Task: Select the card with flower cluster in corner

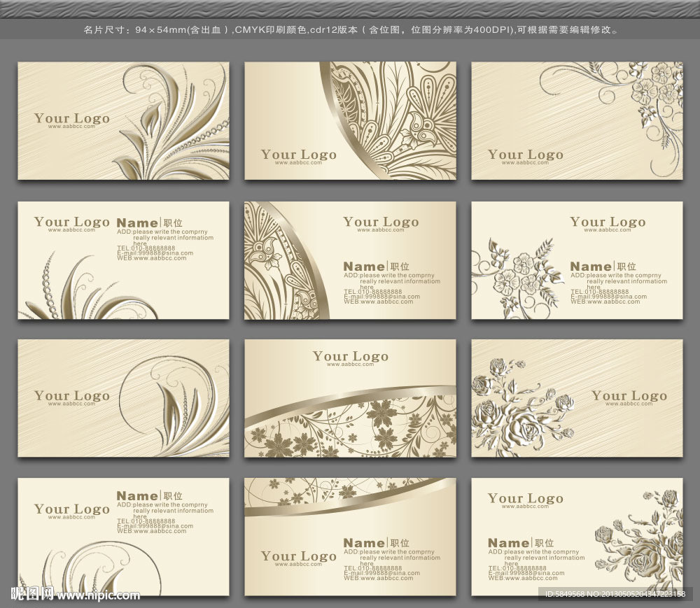Action: pos(577,121)
